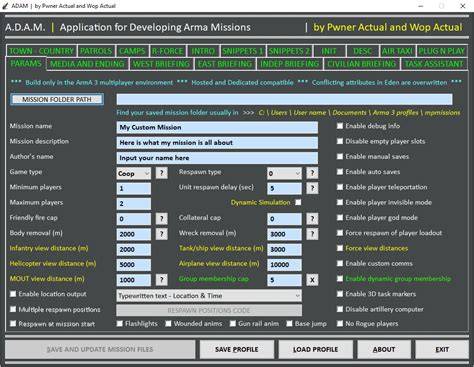Image resolution: width=474 pixels, height=367 pixels.
Task: Open the Game type Coop dropdown
Action: 134,173
